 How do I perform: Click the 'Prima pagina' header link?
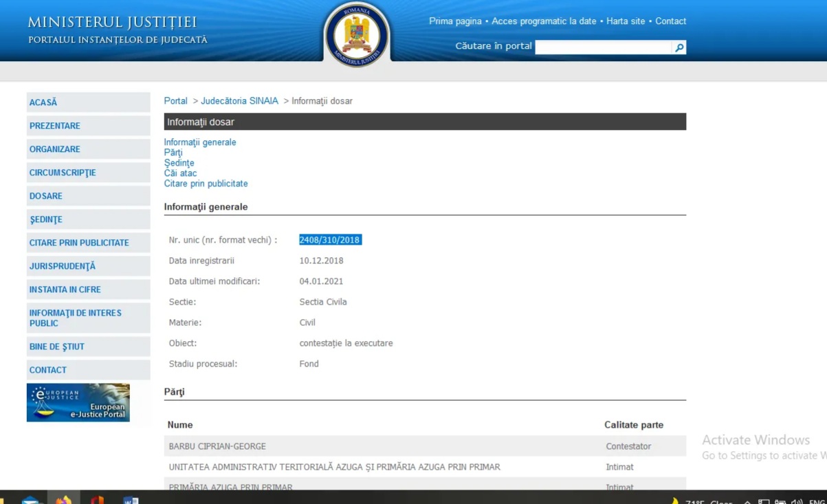pos(455,21)
